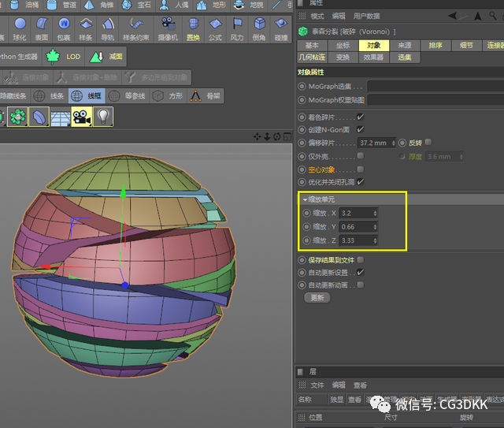The image size is (504, 428).
Task: Open the floor/environment palette icon
Action: [61, 117]
